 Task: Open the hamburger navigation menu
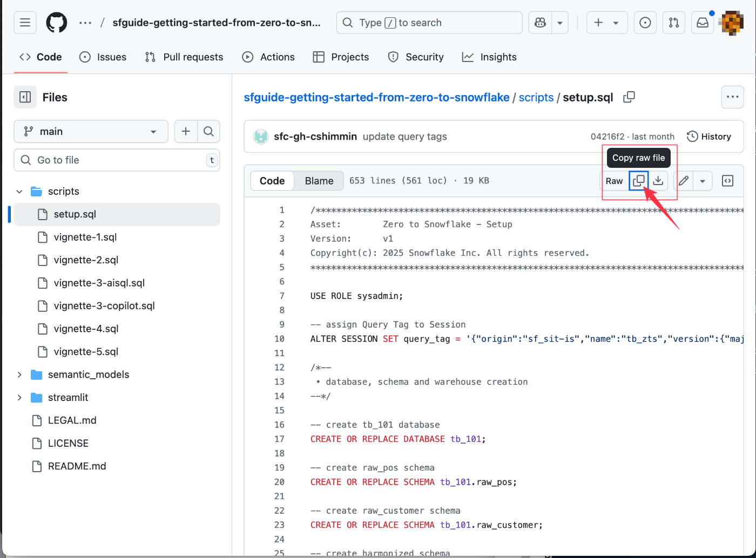pyautogui.click(x=25, y=23)
